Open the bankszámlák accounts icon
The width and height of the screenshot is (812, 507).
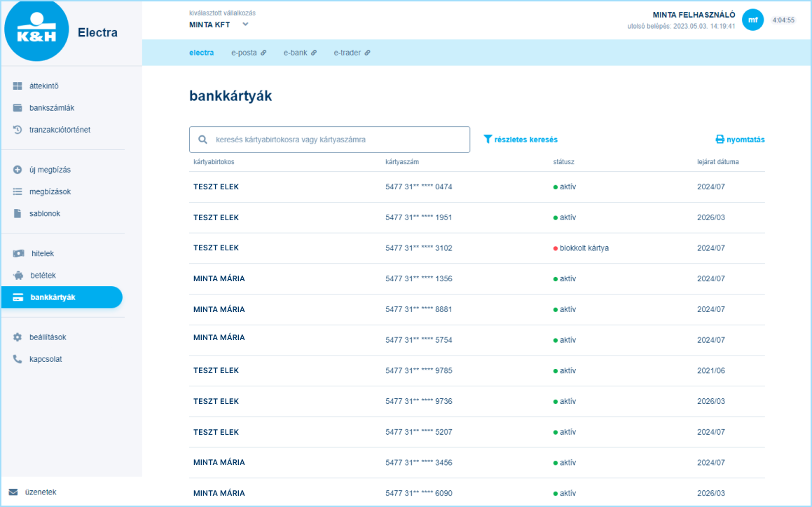point(16,108)
